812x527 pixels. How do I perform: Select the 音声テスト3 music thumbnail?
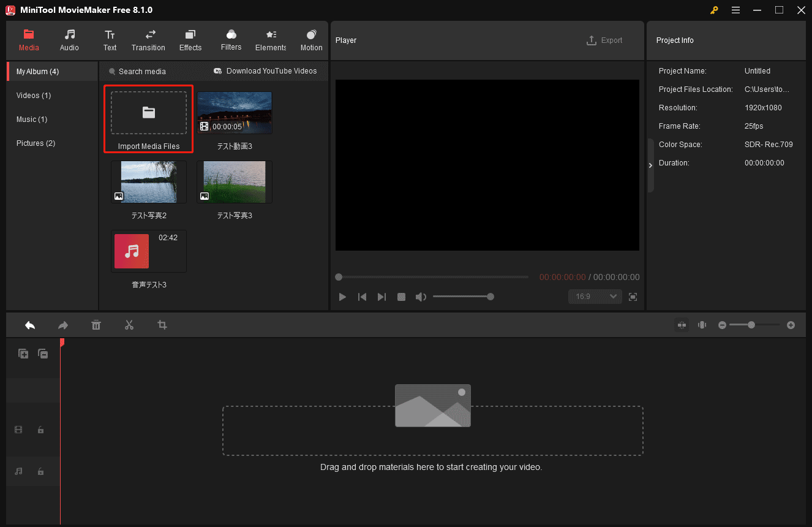(149, 251)
